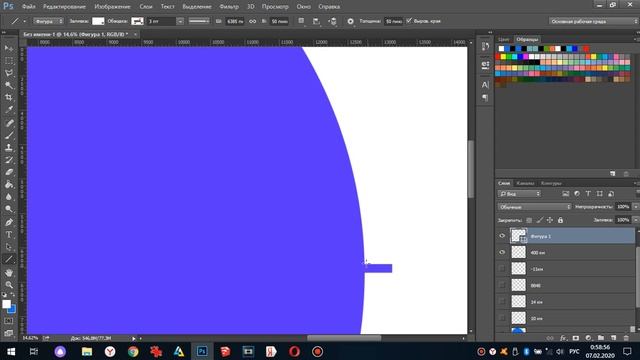Click the screen mode icon in toolbar
This screenshot has height=360, width=640.
(x=9, y=333)
